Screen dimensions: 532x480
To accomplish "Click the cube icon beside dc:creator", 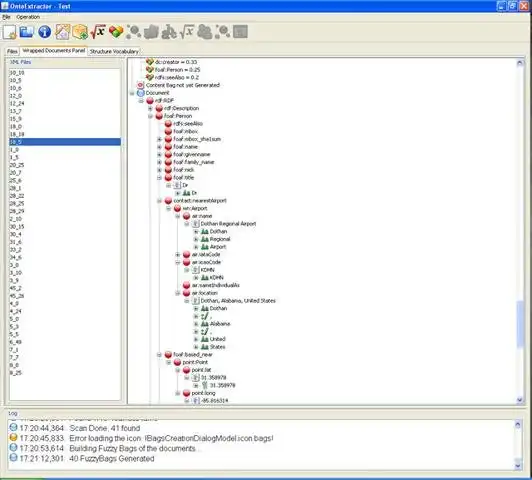I will point(150,62).
